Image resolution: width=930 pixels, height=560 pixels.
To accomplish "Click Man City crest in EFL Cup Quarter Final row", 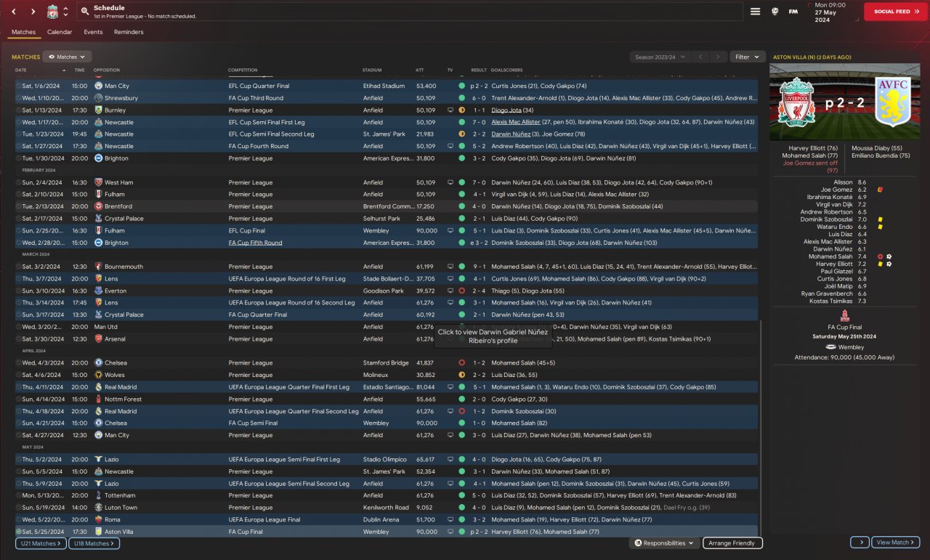I will (x=98, y=86).
